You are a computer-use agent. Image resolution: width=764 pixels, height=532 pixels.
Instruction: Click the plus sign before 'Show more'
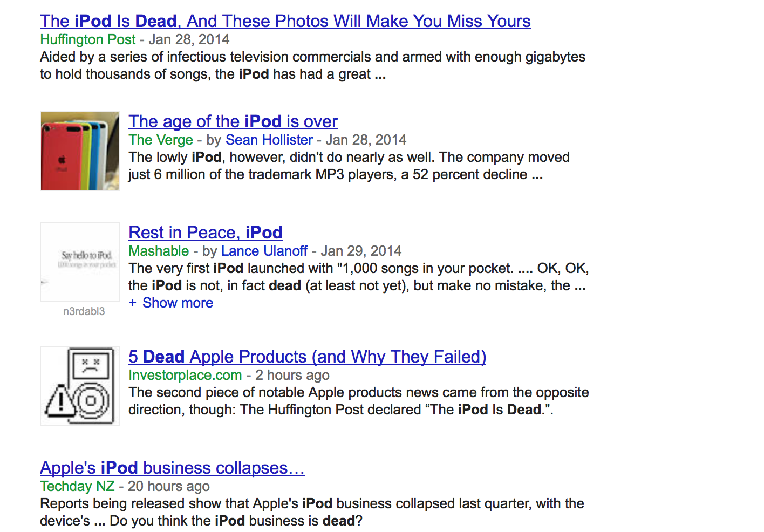133,303
